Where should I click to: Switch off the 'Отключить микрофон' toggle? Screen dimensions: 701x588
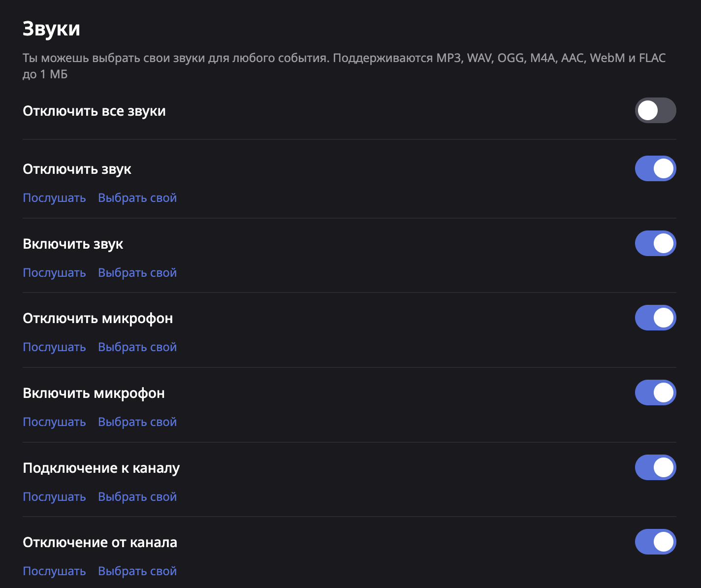tap(655, 318)
